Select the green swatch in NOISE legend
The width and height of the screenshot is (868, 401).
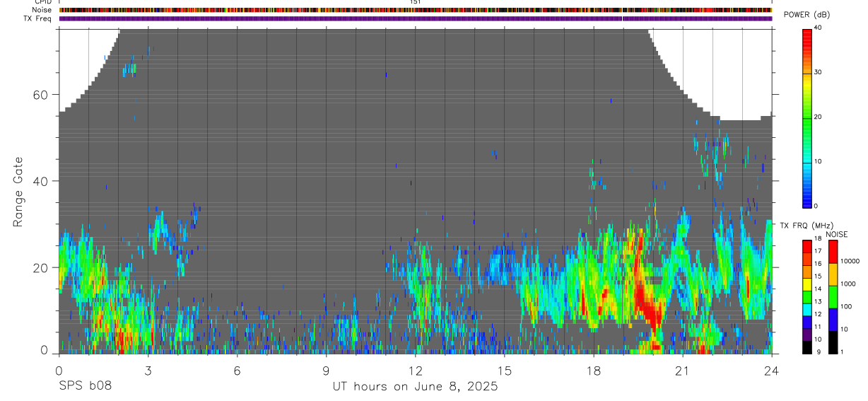(x=832, y=296)
